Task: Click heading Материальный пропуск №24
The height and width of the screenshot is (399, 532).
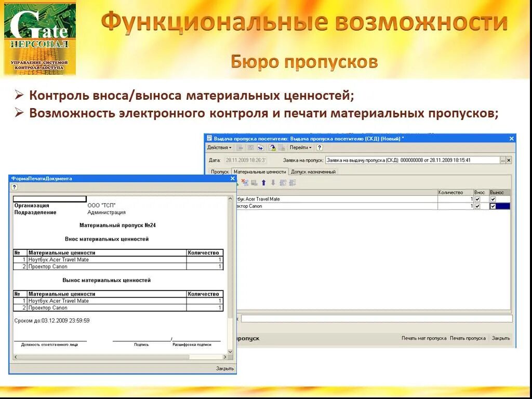Action: click(x=118, y=225)
